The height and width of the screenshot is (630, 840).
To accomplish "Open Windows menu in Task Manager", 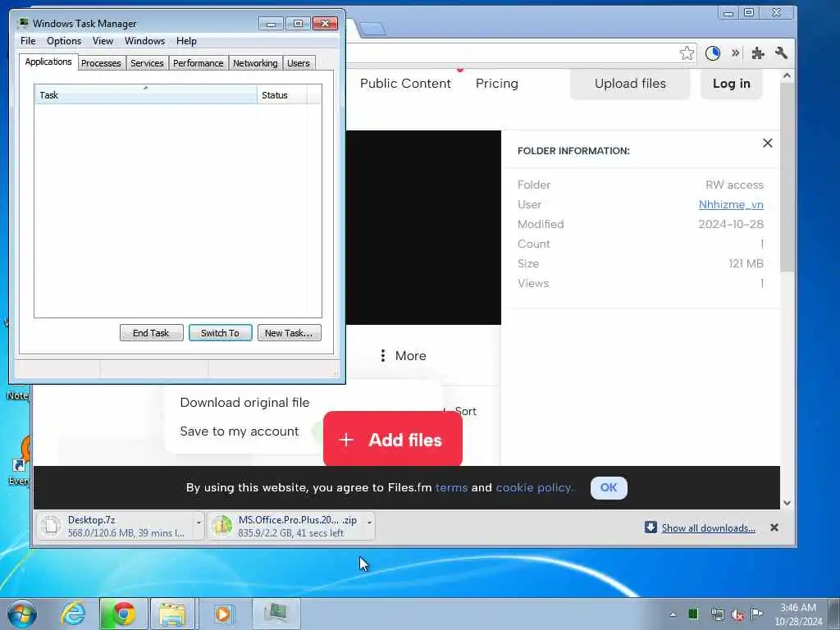I will pos(144,41).
